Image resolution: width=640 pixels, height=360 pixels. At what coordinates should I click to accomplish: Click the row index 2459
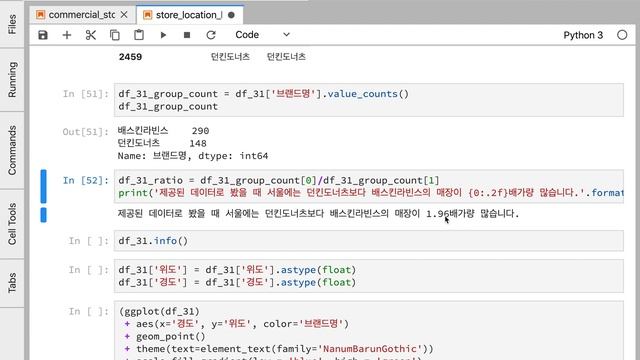tap(131, 57)
